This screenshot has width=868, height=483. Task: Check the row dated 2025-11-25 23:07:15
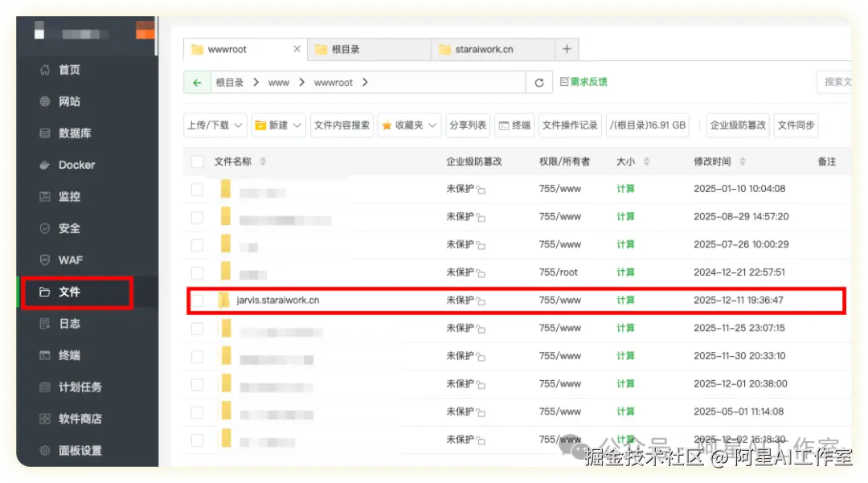click(197, 328)
